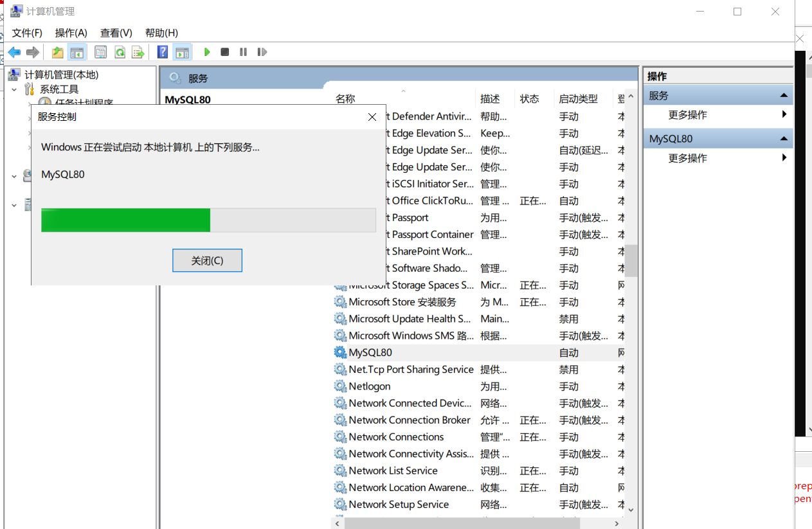Click 自动 startup type in MySQL80 row

(568, 352)
